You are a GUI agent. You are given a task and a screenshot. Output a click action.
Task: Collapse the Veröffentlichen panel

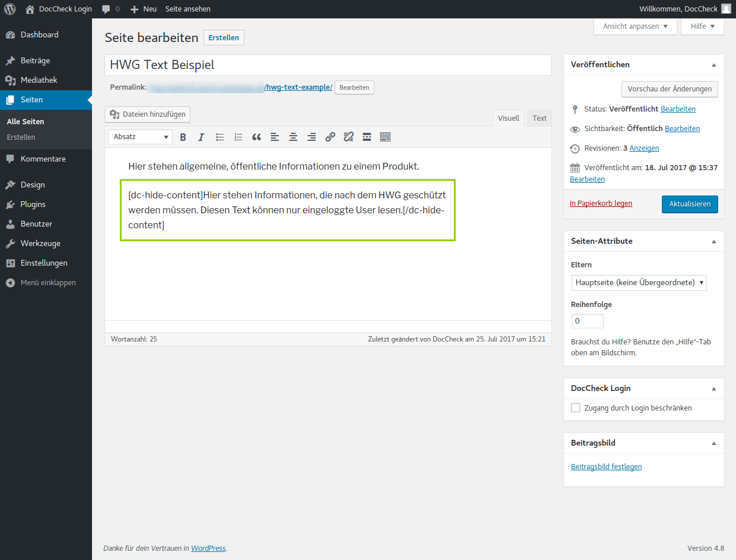tap(714, 65)
